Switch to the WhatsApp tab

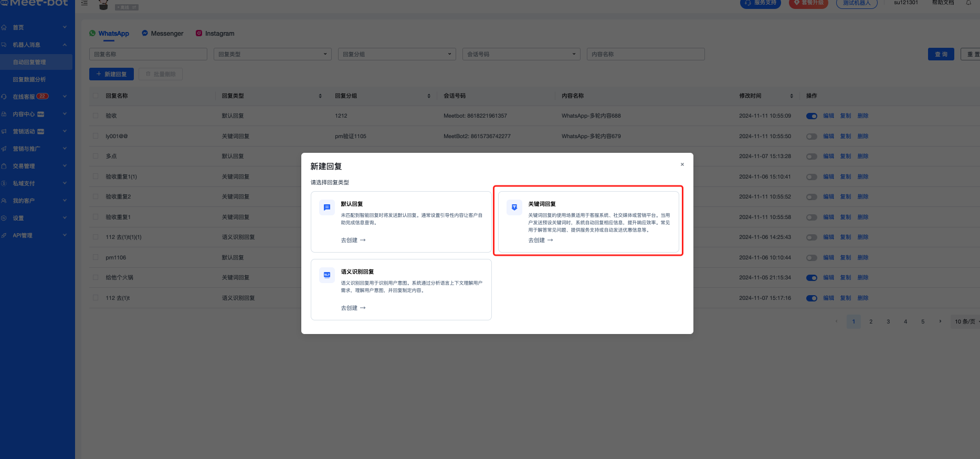tap(109, 34)
